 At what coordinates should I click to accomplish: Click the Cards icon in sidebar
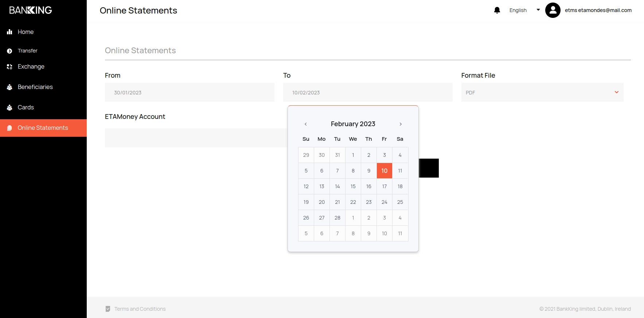[9, 108]
